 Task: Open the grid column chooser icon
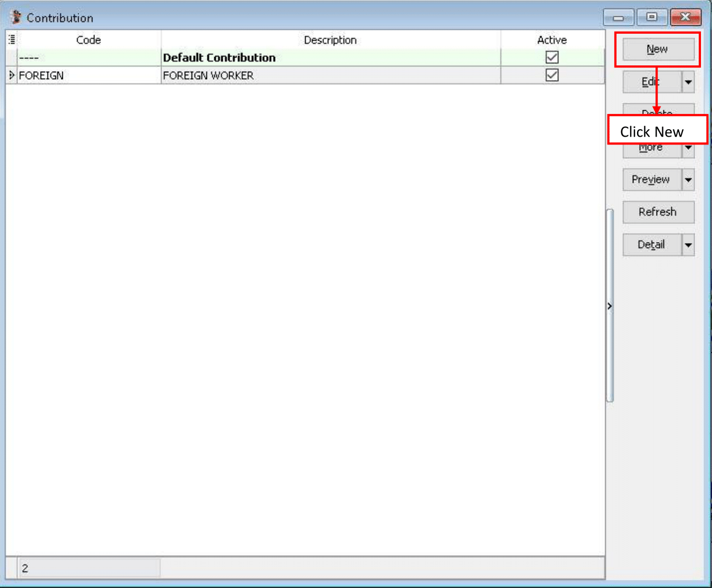[x=12, y=40]
